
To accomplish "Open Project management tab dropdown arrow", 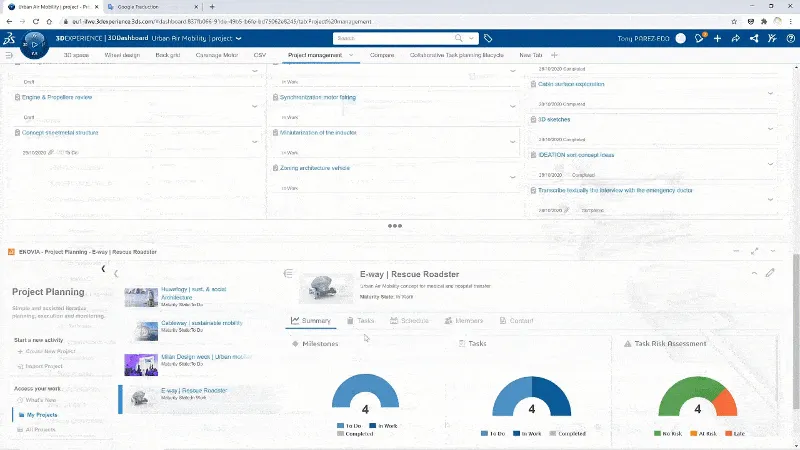I will pyautogui.click(x=350, y=55).
